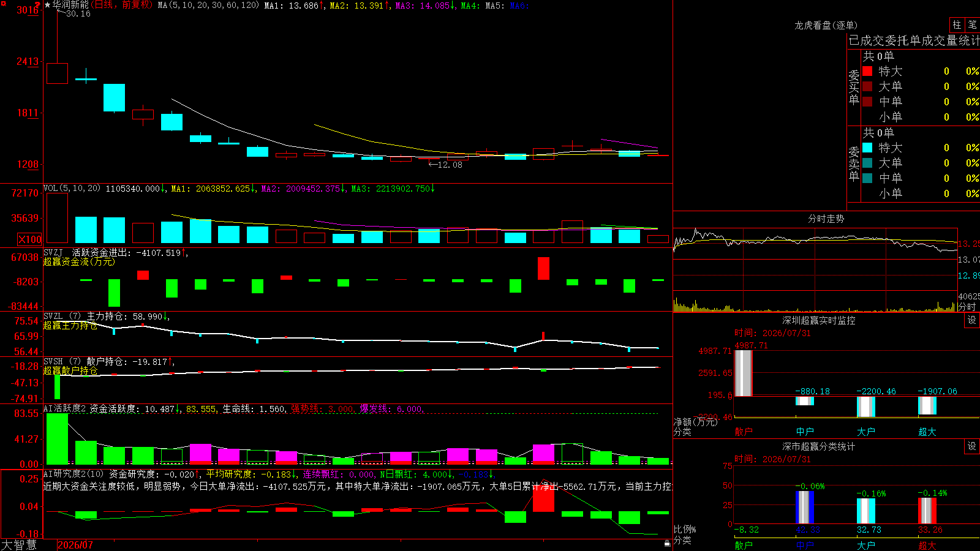
Task: Click the 已成交委托单成交量统计 header
Action: (914, 40)
